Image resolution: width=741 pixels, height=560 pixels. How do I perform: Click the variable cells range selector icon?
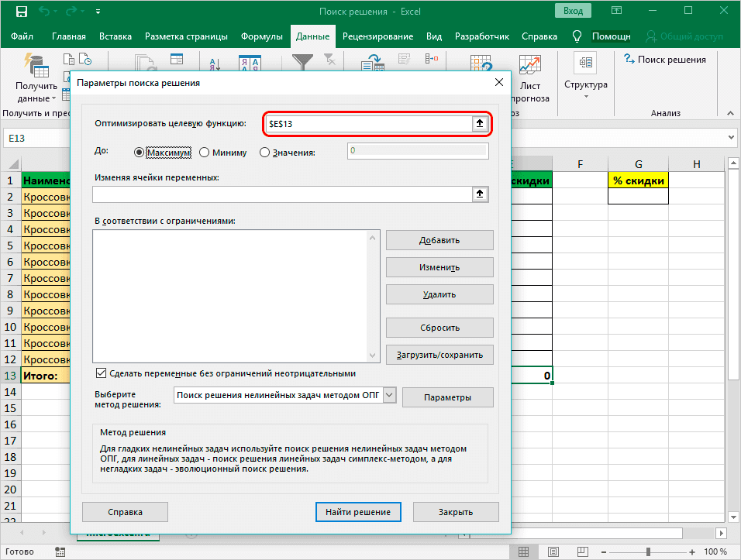click(x=480, y=194)
